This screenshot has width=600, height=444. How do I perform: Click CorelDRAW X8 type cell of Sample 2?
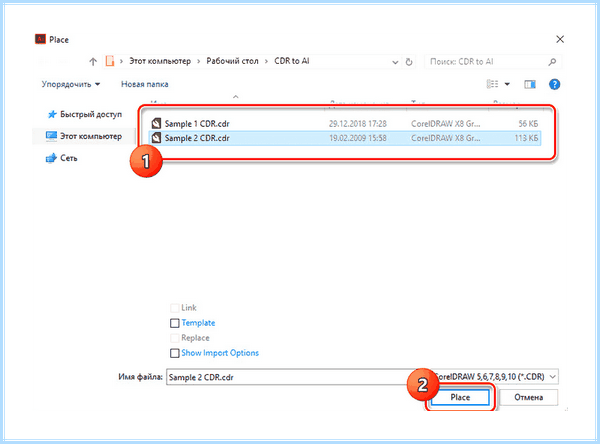[445, 138]
